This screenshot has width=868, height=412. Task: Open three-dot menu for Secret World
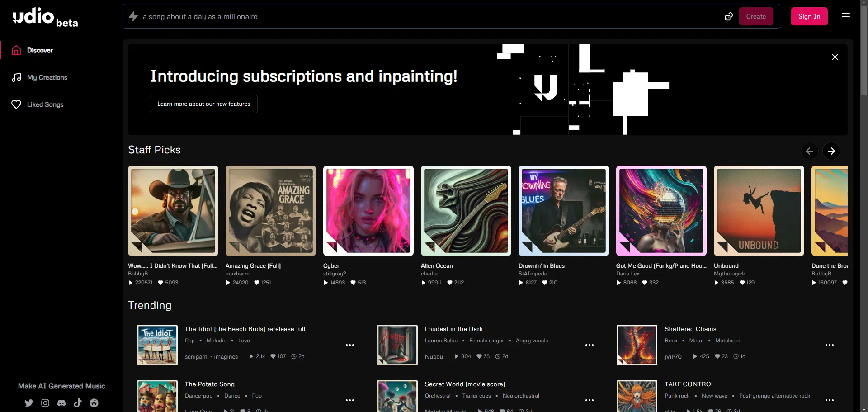(x=590, y=400)
